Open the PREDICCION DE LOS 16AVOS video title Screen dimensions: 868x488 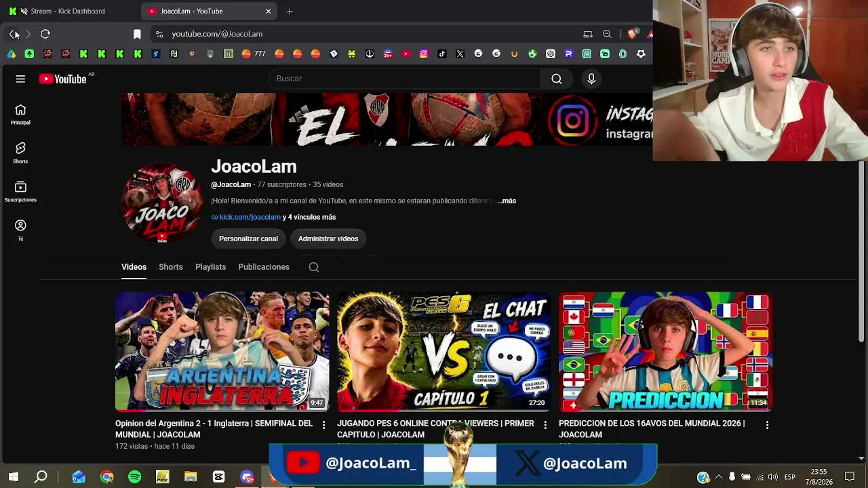pos(652,429)
